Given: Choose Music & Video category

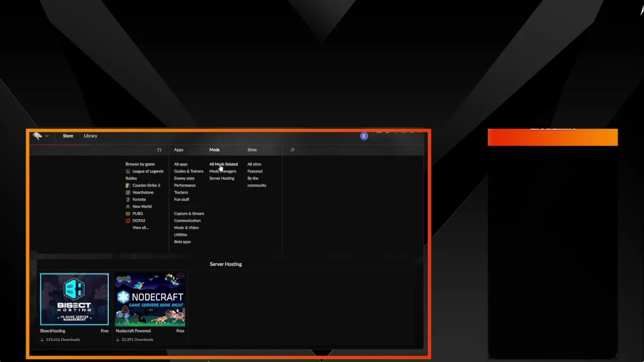Looking at the screenshot, I should pyautogui.click(x=186, y=228).
